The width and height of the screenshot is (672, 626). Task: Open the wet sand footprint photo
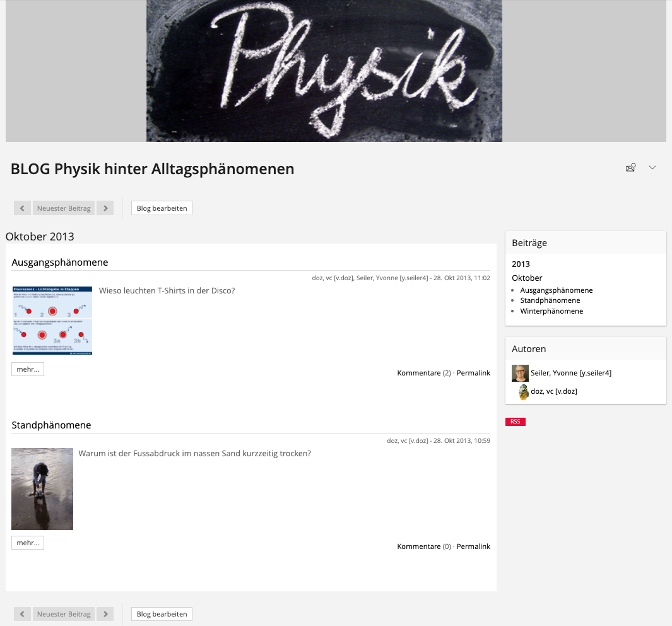tap(42, 489)
